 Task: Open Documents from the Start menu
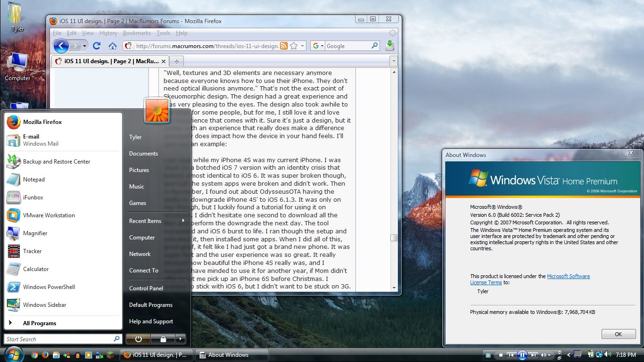click(x=157, y=153)
